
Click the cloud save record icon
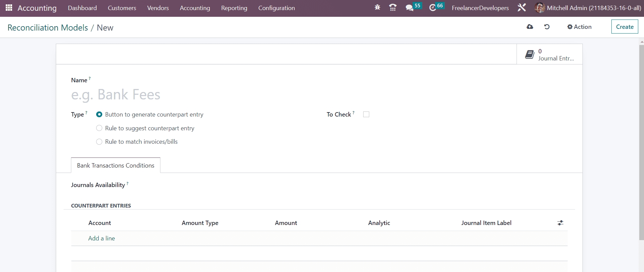(530, 27)
